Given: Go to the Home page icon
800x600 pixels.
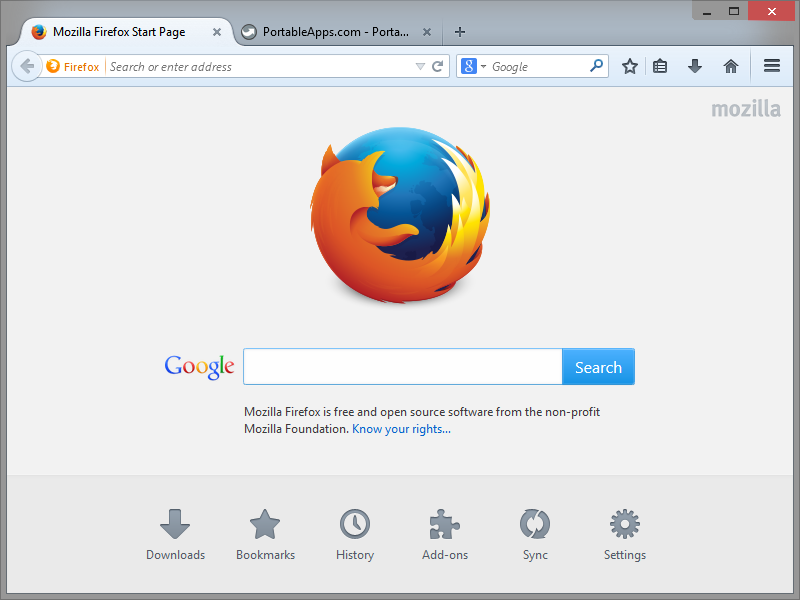Looking at the screenshot, I should [731, 66].
